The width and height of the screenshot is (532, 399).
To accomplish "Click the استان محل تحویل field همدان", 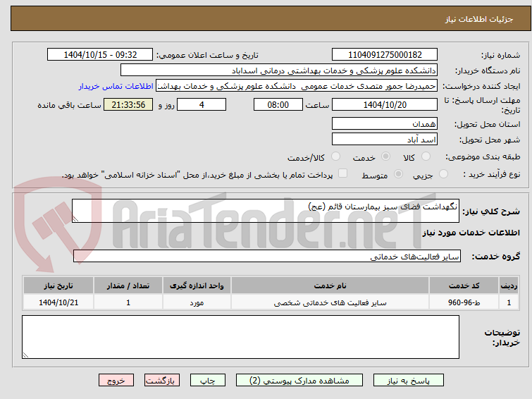I will [x=385, y=123].
